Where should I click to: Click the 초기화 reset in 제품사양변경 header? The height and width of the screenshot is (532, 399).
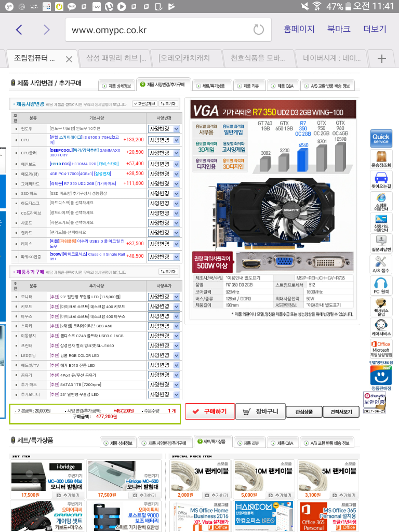(x=168, y=103)
